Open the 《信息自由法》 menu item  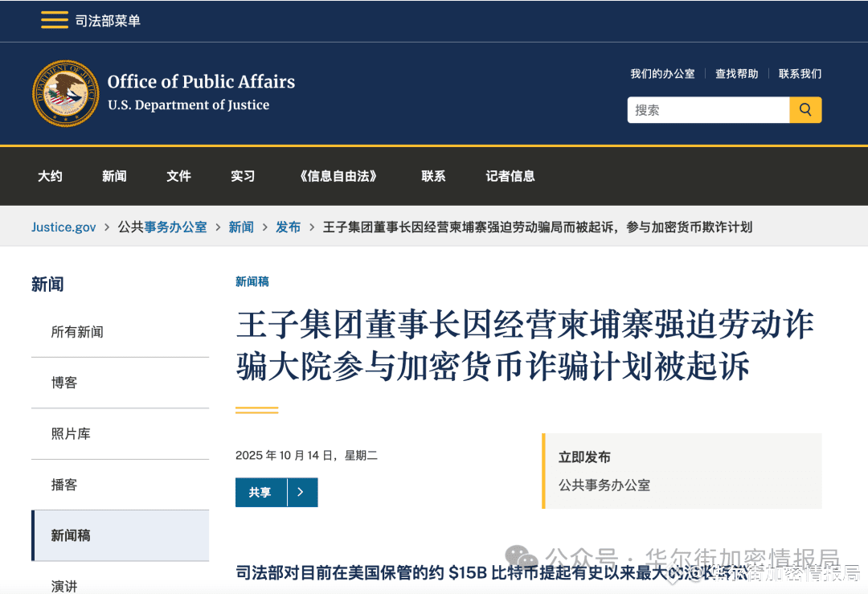tap(338, 176)
